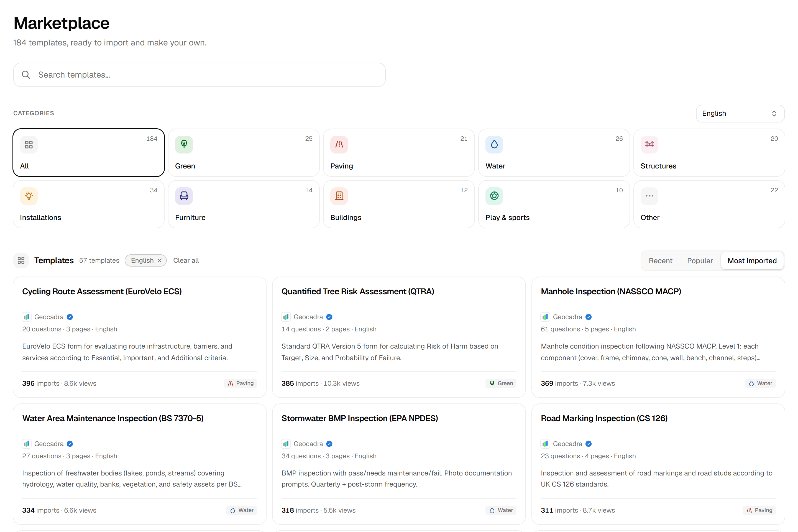Click Water tag on Stormwater BMP card

click(x=501, y=510)
